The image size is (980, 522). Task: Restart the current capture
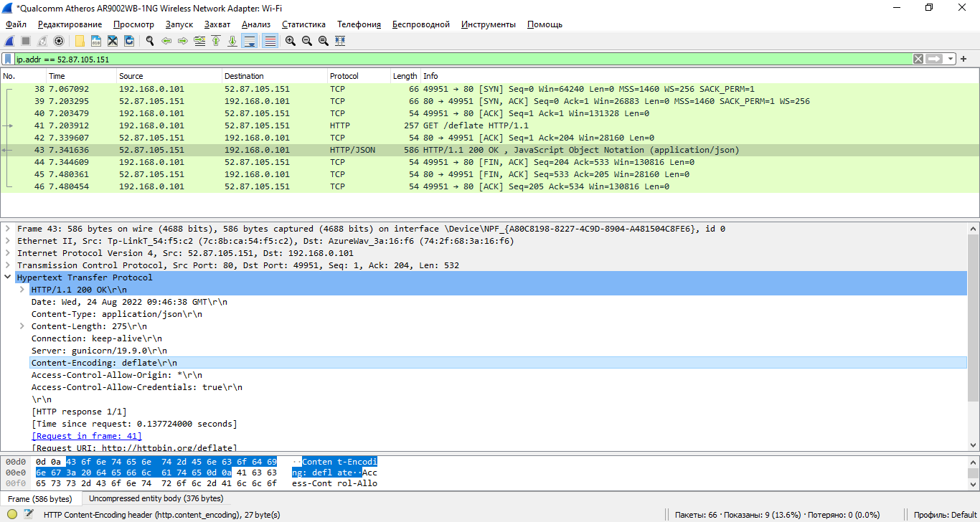click(42, 41)
